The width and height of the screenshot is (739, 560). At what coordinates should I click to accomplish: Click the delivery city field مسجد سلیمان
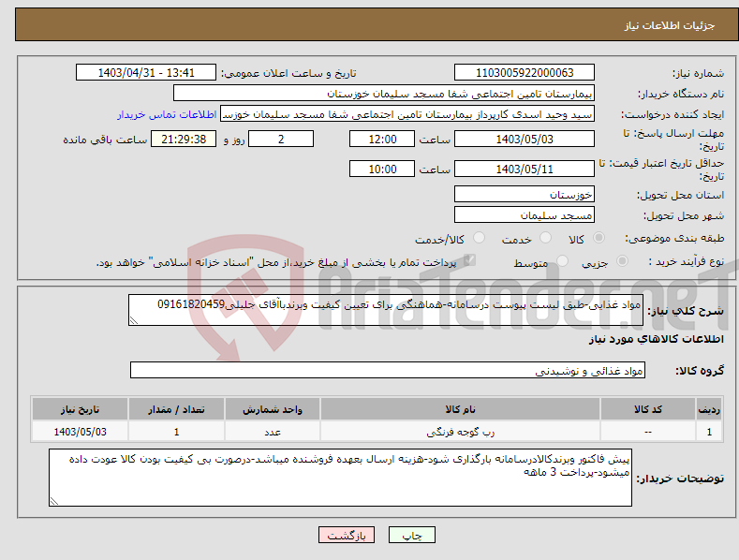(x=525, y=215)
